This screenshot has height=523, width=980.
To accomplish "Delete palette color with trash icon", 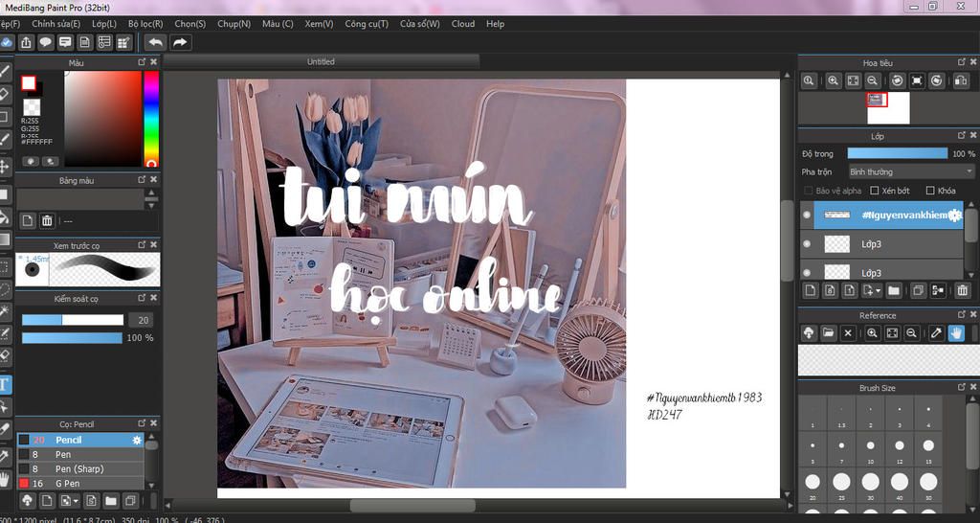I will click(47, 220).
